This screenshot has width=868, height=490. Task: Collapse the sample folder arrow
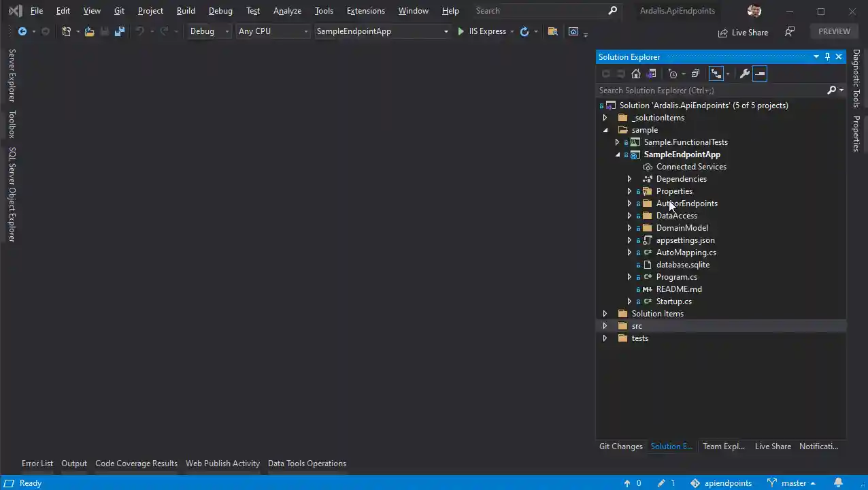[605, 130]
